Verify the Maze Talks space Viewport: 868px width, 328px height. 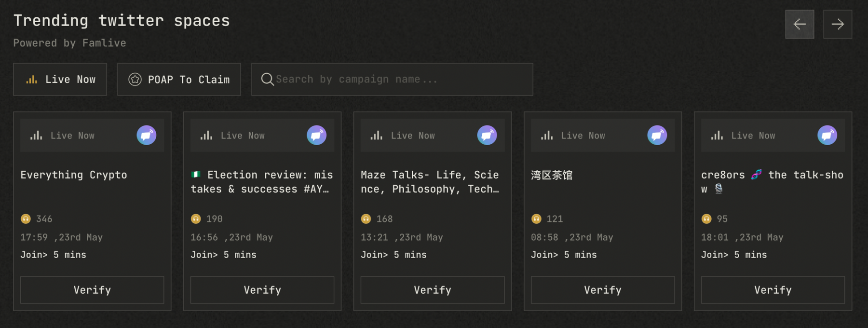point(433,290)
